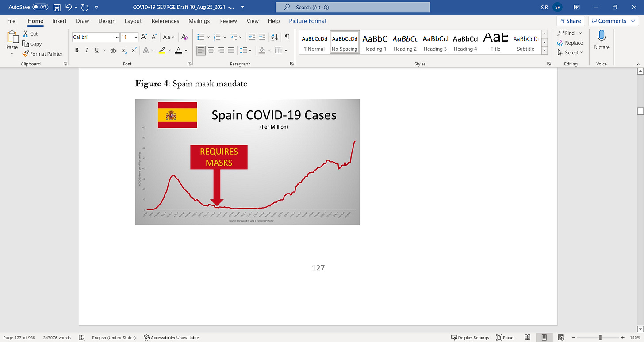Open the font size 11 dropdown
Viewport: 644px width, 342px height.
point(136,38)
